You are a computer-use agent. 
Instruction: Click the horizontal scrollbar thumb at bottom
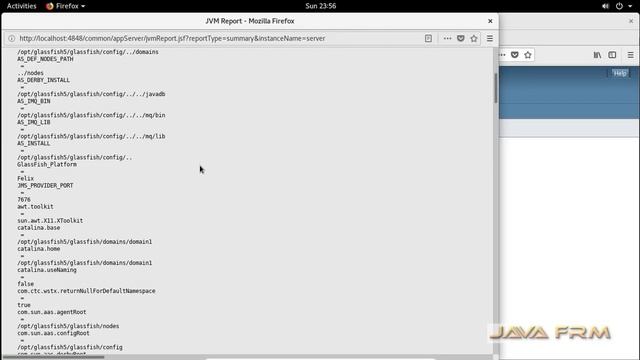click(x=53, y=358)
